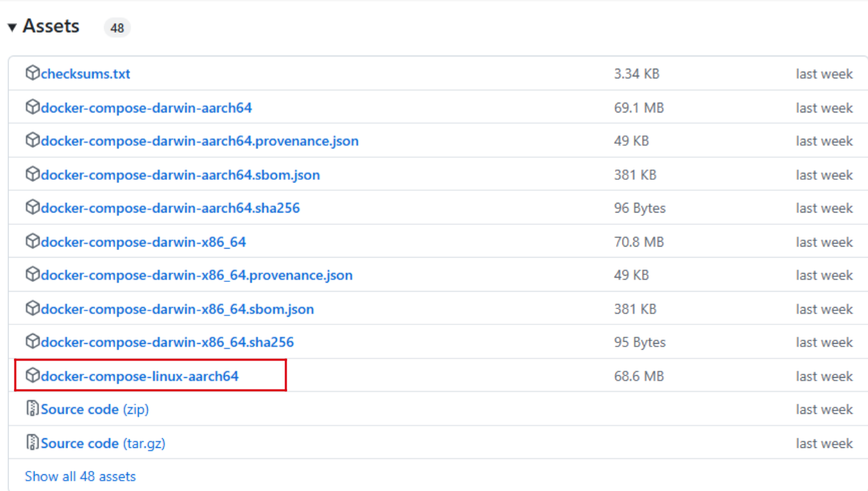This screenshot has width=868, height=491.
Task: Click last week date in Source code (tar.gz) row
Action: (824, 443)
